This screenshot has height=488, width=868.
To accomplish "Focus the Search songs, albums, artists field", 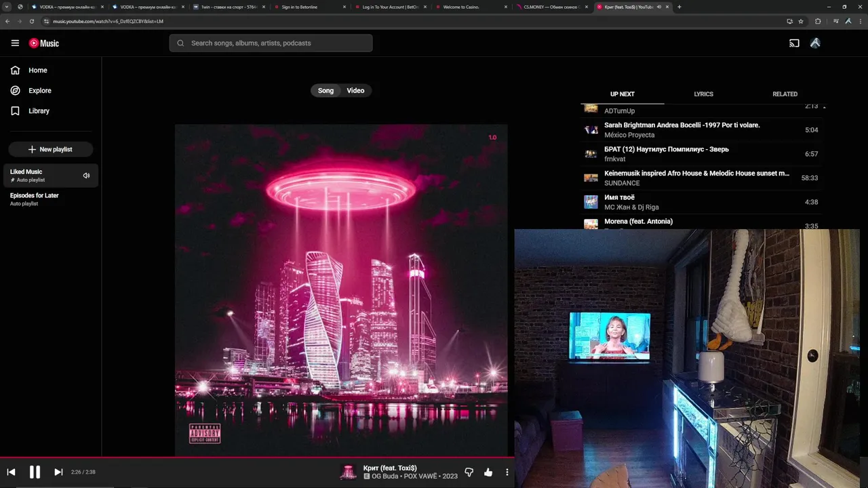I will [271, 43].
